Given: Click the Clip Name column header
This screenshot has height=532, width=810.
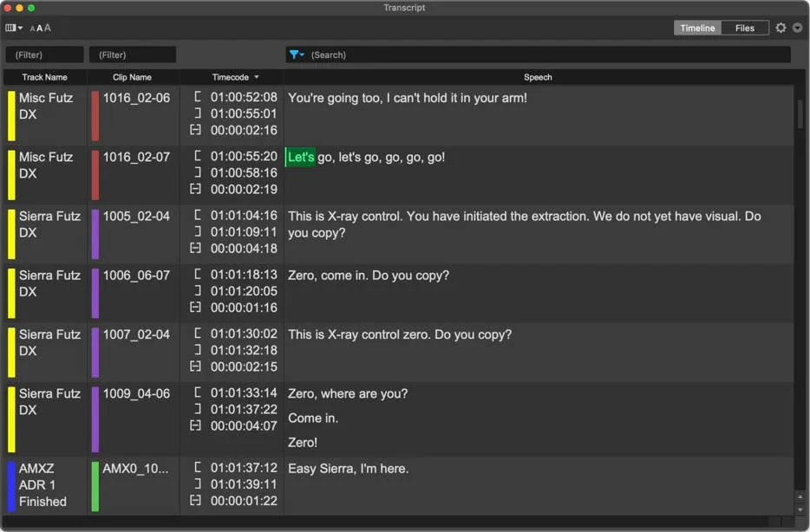Looking at the screenshot, I should [x=133, y=77].
